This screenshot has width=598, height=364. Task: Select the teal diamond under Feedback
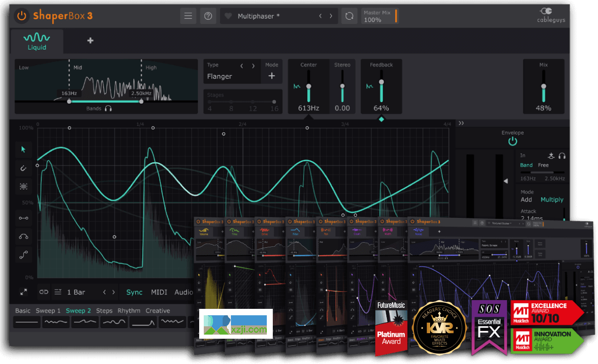click(381, 119)
